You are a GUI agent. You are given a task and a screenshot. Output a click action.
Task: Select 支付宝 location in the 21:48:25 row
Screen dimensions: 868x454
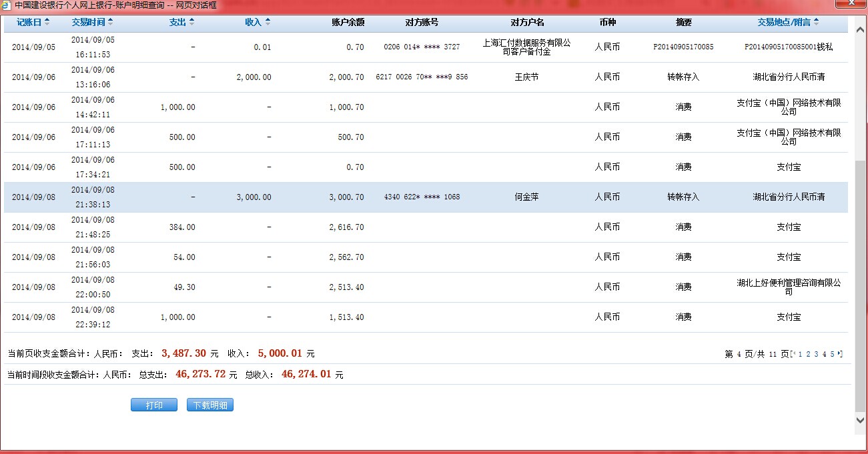(789, 227)
